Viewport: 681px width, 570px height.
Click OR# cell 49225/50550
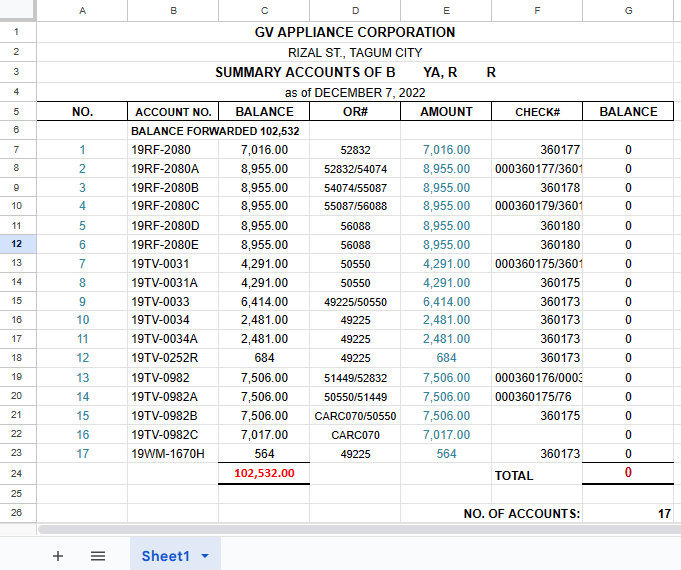pos(355,302)
